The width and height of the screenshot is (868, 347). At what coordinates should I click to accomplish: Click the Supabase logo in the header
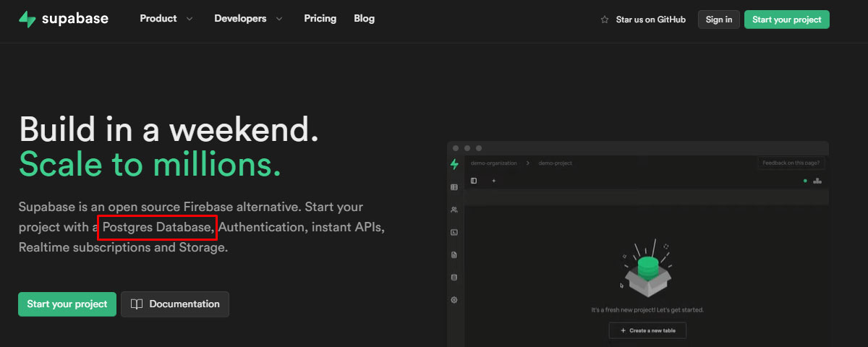coord(64,19)
